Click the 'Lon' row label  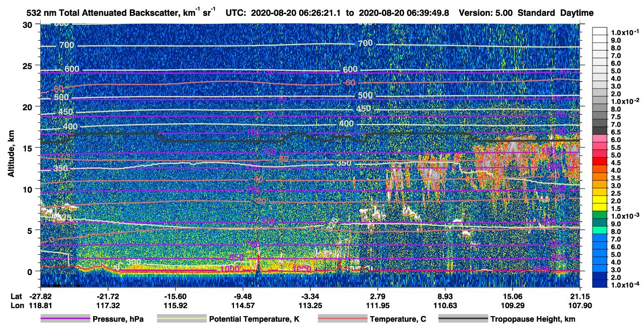click(17, 306)
